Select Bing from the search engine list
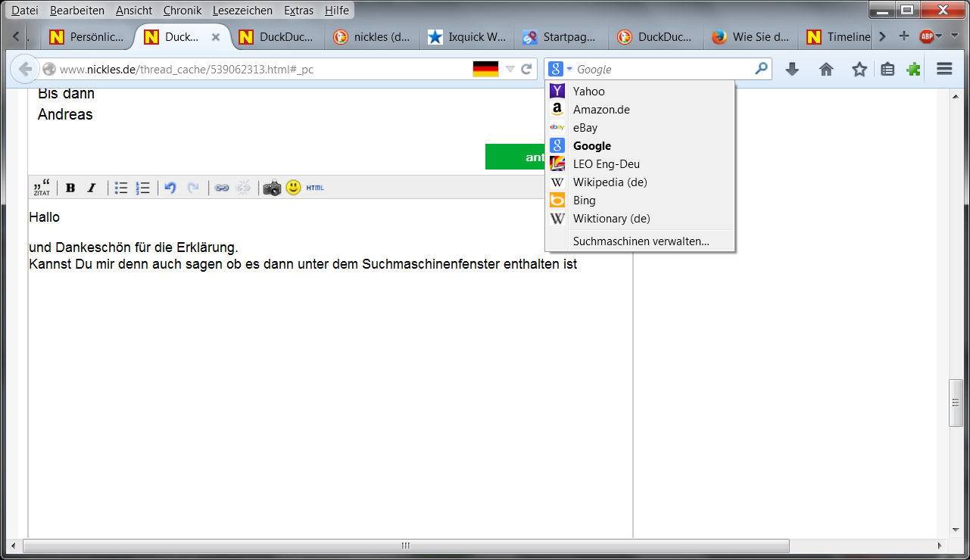The width and height of the screenshot is (970, 560). click(x=640, y=200)
